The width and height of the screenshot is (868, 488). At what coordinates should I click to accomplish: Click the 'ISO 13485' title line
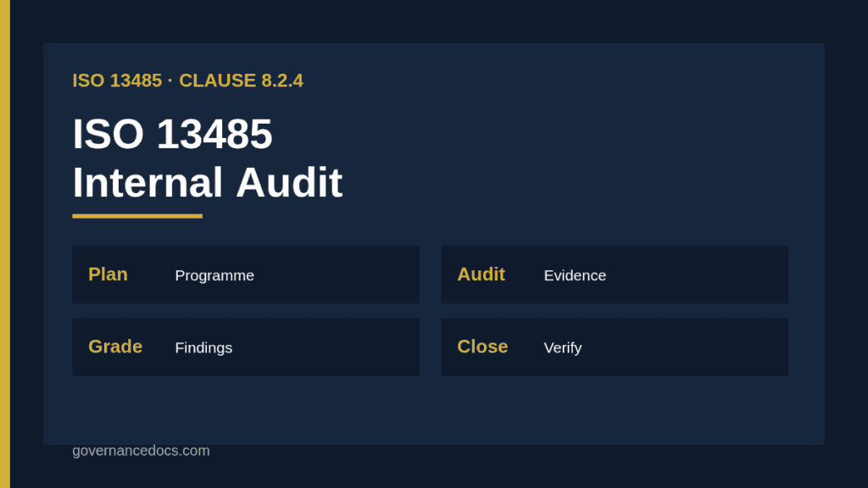[x=173, y=134]
